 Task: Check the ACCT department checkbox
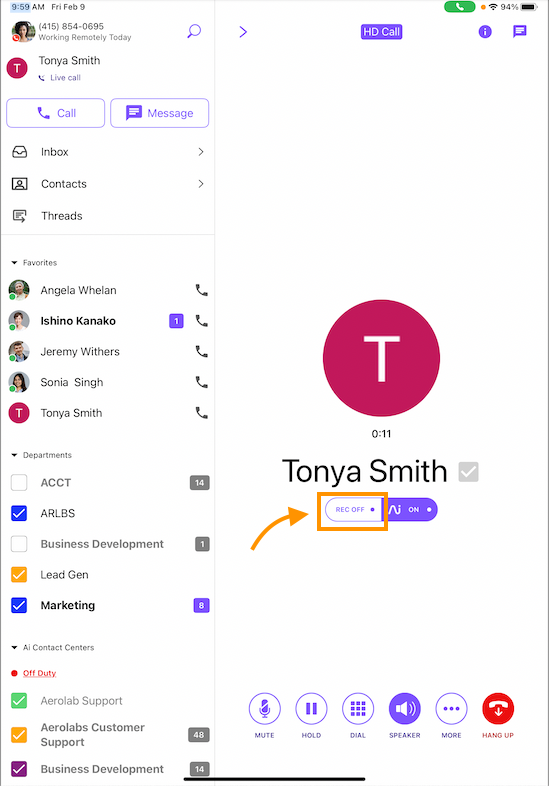click(x=19, y=483)
